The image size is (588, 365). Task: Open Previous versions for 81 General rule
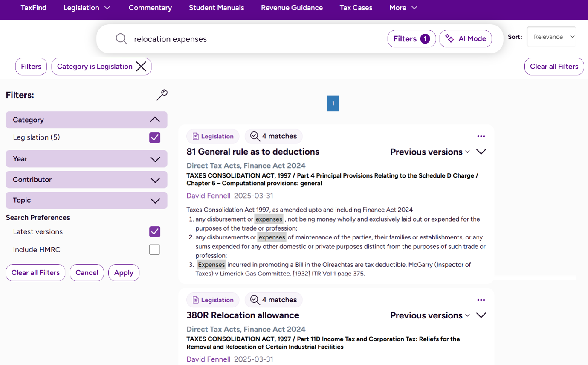[430, 152]
